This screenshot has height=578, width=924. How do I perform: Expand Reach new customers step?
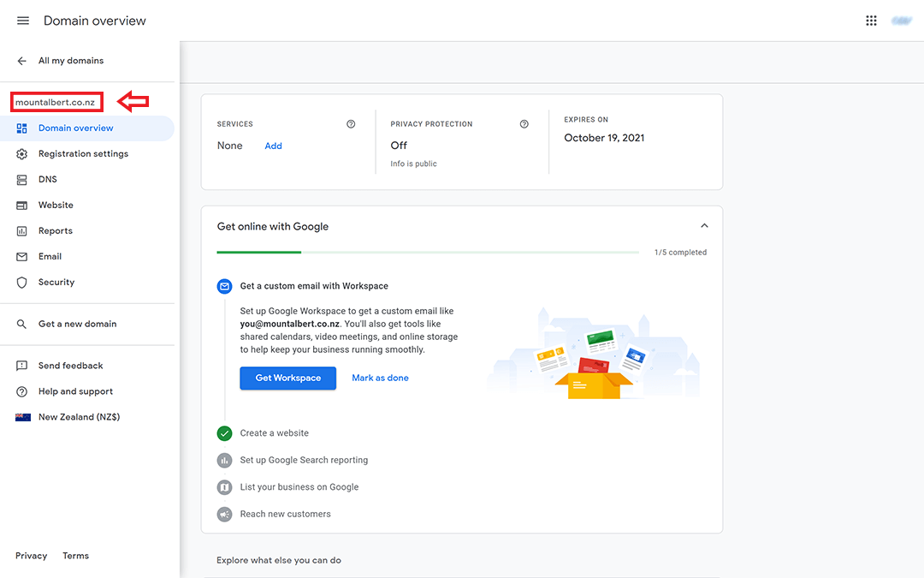click(x=285, y=515)
